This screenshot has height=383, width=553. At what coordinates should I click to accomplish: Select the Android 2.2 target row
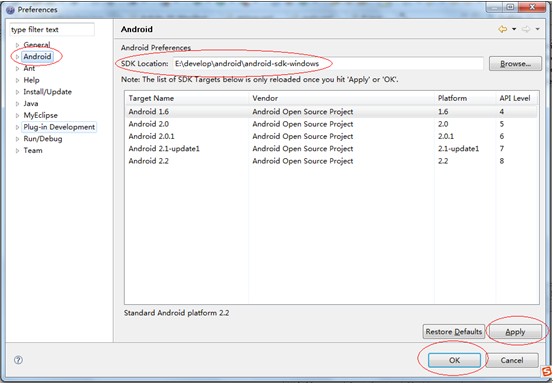click(332, 161)
